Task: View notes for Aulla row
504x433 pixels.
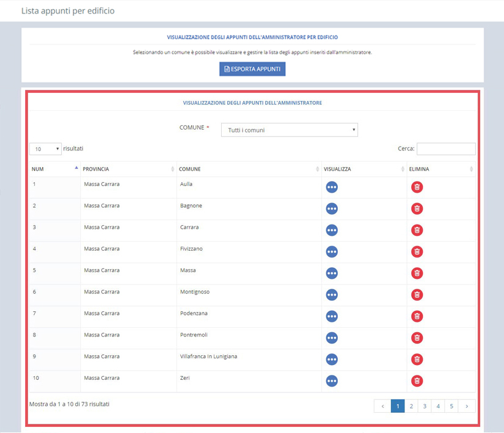Action: point(332,187)
